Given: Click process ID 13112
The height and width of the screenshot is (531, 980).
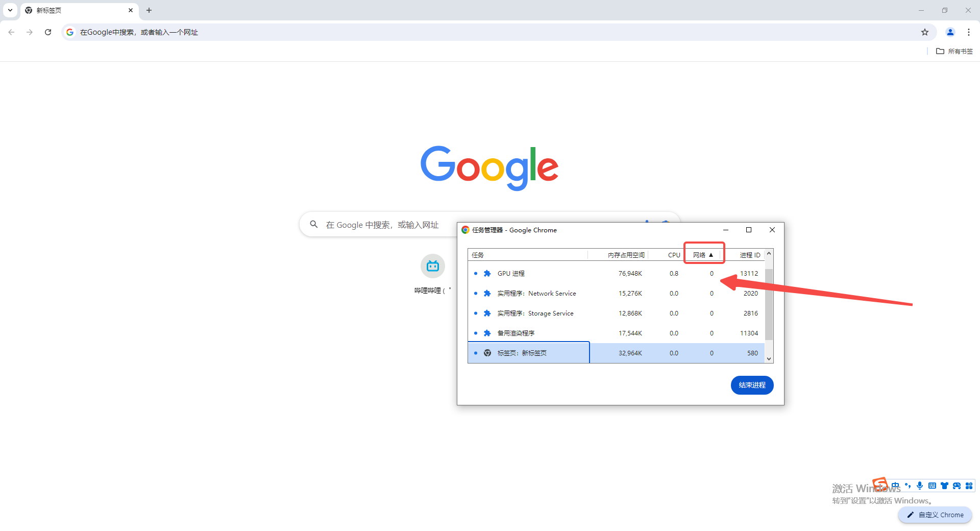Looking at the screenshot, I should 749,273.
